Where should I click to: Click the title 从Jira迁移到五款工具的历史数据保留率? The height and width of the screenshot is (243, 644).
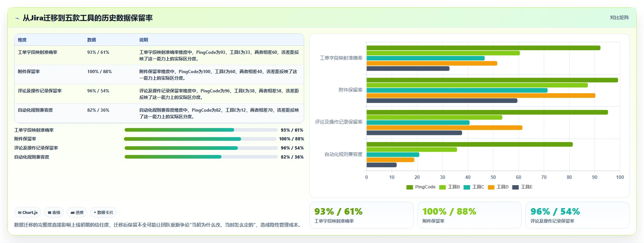88,18
